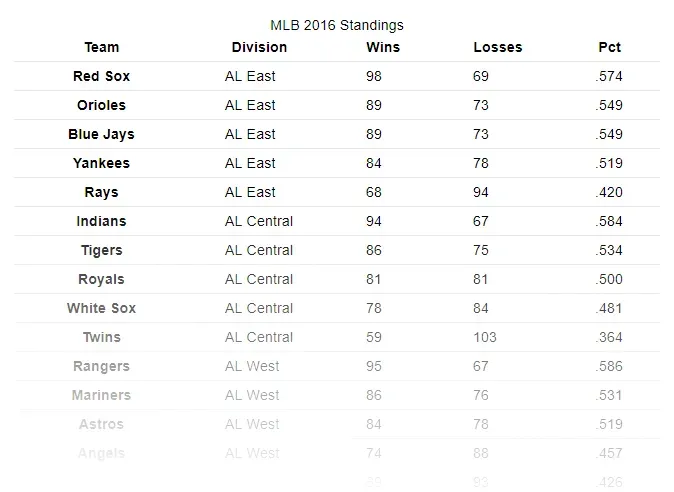Select the Rangers team cell

(102, 366)
